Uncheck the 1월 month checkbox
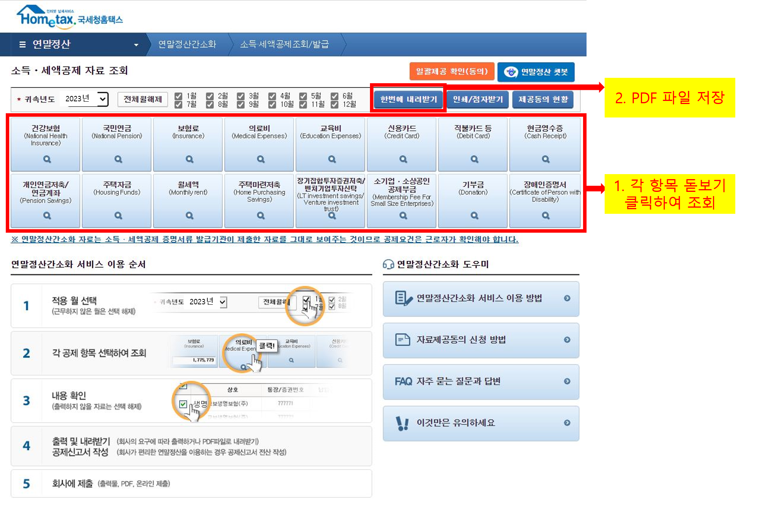Screen dimensions: 780x532 click(178, 96)
